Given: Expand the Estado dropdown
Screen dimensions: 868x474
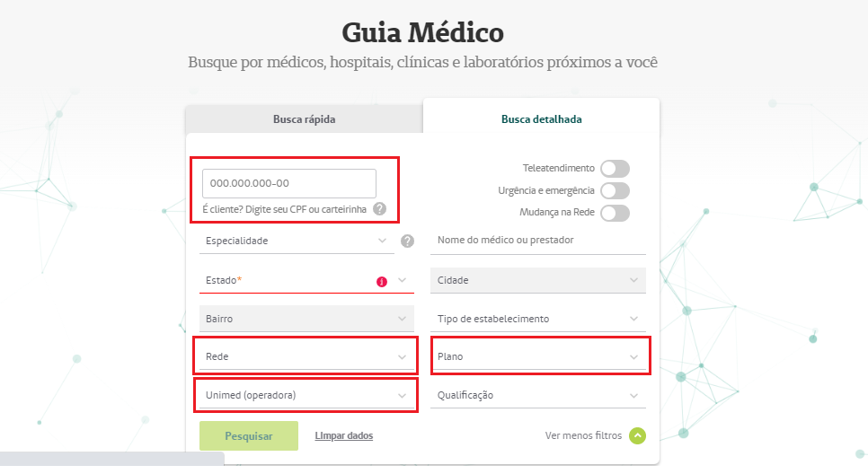Looking at the screenshot, I should point(306,280).
